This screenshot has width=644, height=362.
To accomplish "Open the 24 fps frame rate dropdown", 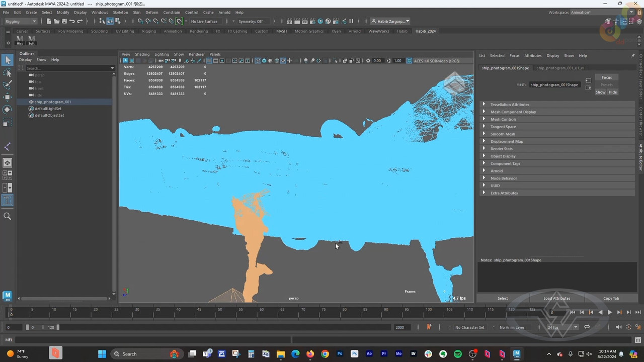I will click(x=562, y=327).
